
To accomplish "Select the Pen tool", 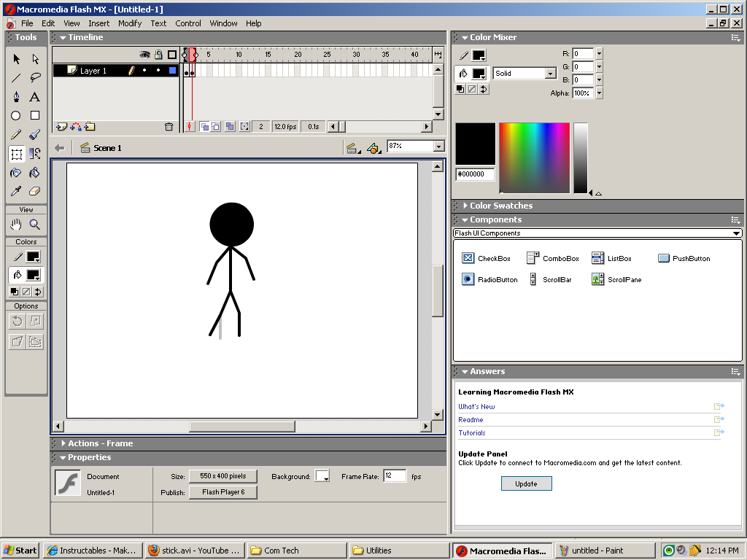I will pos(16,96).
